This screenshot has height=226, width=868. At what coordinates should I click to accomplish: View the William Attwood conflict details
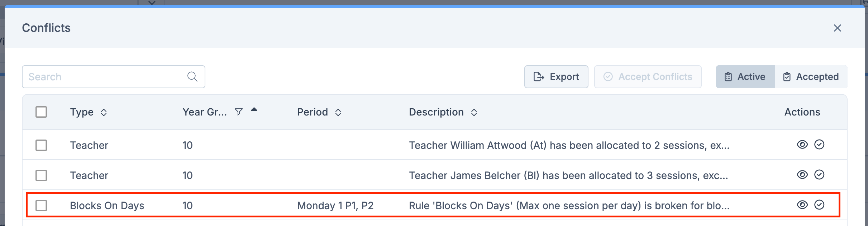click(802, 145)
